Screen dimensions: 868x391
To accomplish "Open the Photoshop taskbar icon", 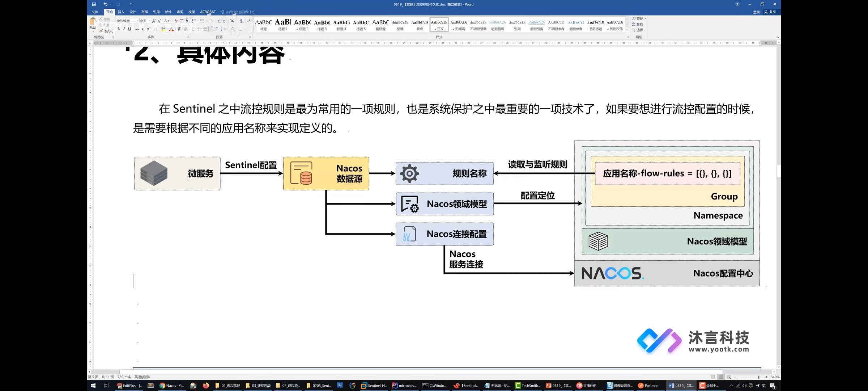I will 340,386.
